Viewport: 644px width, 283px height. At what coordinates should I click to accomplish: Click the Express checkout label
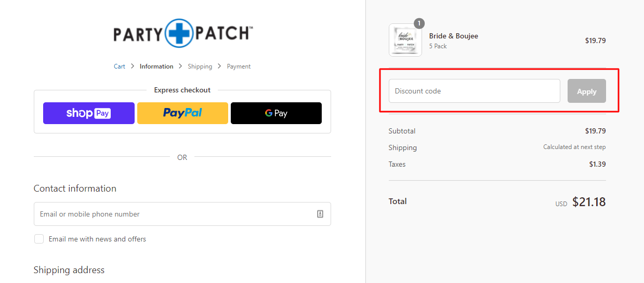click(182, 90)
